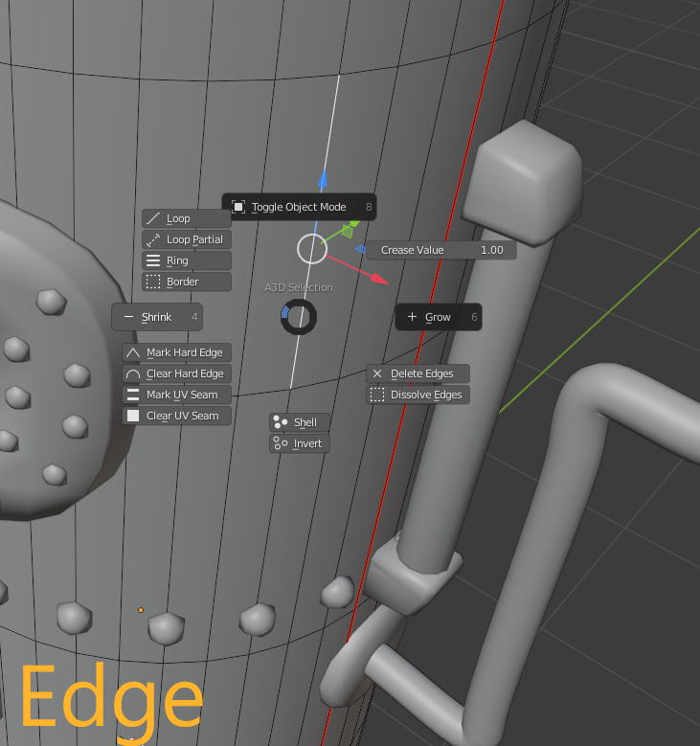Click the Delete Edges X icon

pos(377,373)
